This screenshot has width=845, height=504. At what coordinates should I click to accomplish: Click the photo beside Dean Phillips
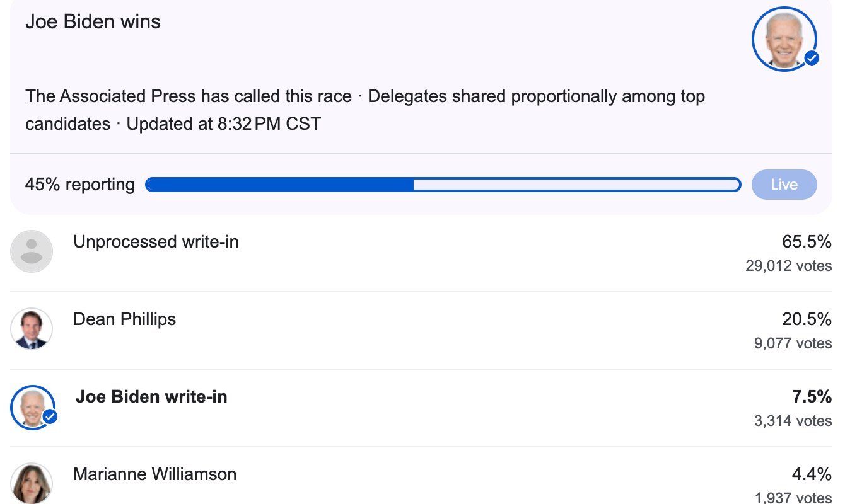click(x=32, y=329)
